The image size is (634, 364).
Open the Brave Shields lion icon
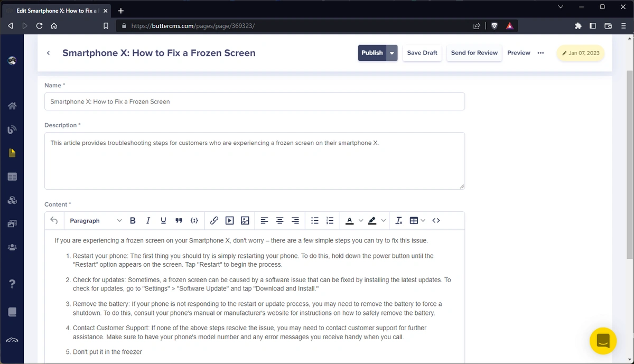pyautogui.click(x=495, y=25)
